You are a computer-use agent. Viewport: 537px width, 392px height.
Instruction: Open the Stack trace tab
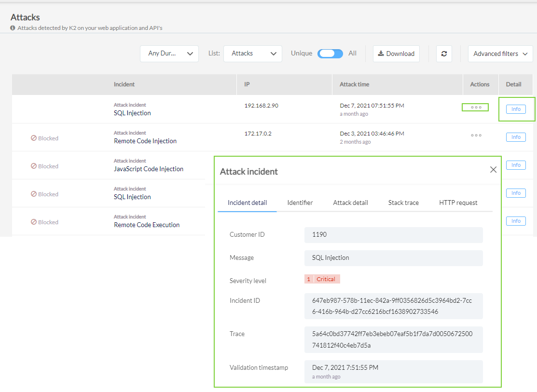pos(403,203)
